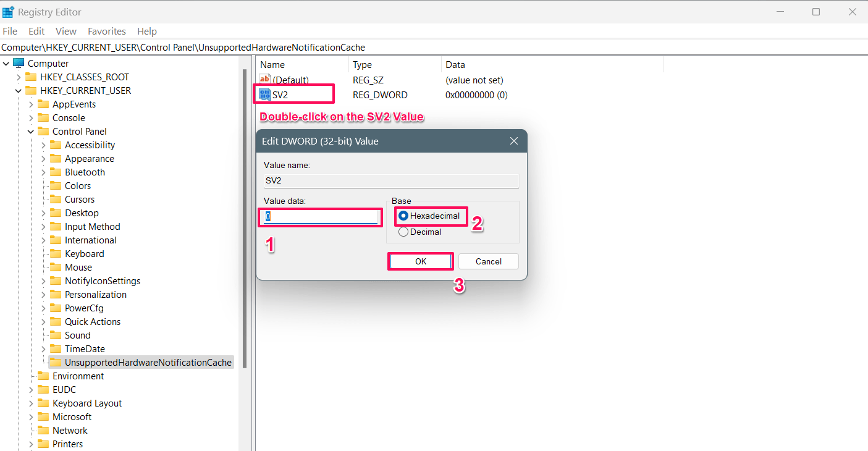
Task: Click the International folder icon
Action: 56,240
